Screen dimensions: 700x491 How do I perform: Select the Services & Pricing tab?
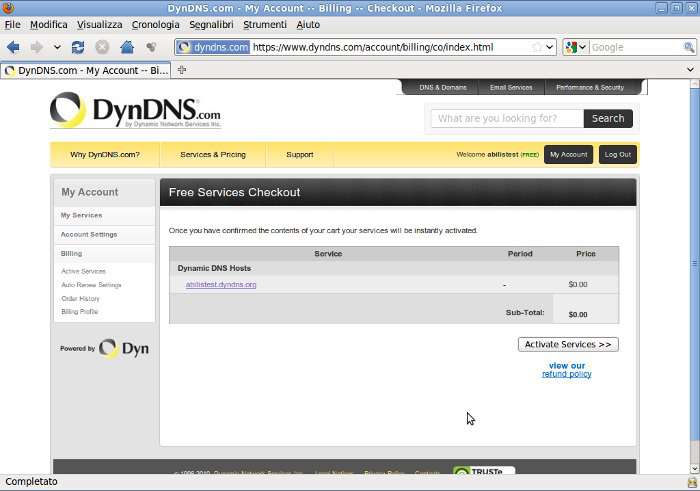[212, 155]
